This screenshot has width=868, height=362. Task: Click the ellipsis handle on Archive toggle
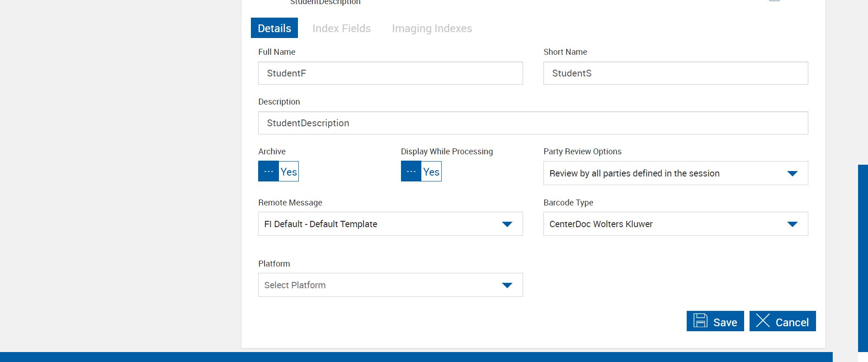click(269, 171)
